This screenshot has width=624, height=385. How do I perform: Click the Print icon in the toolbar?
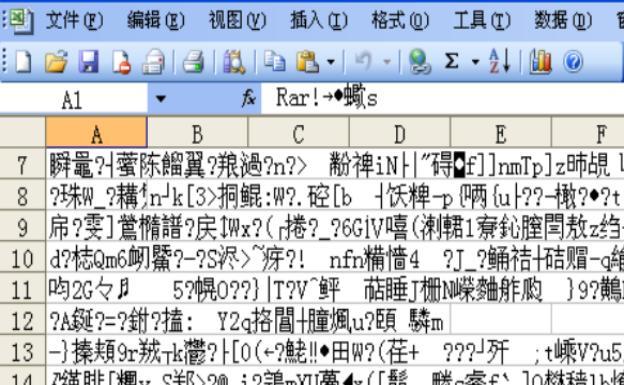pyautogui.click(x=193, y=62)
